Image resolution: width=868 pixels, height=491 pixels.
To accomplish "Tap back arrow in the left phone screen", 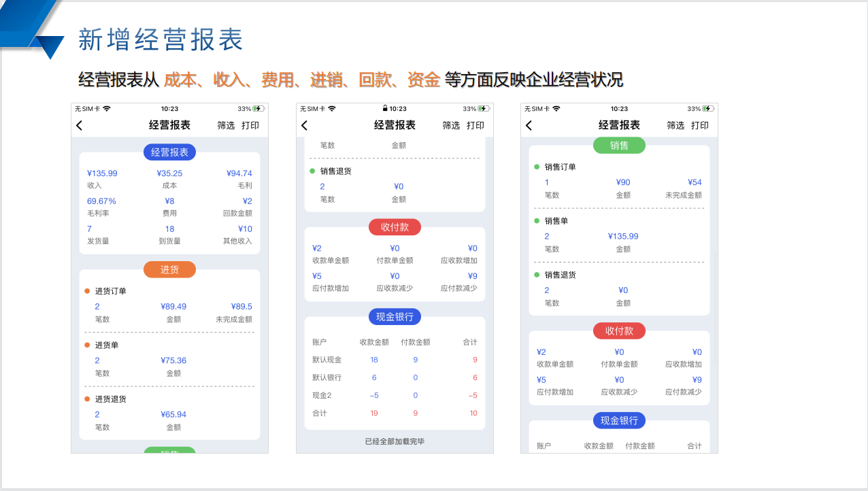I will (x=80, y=125).
